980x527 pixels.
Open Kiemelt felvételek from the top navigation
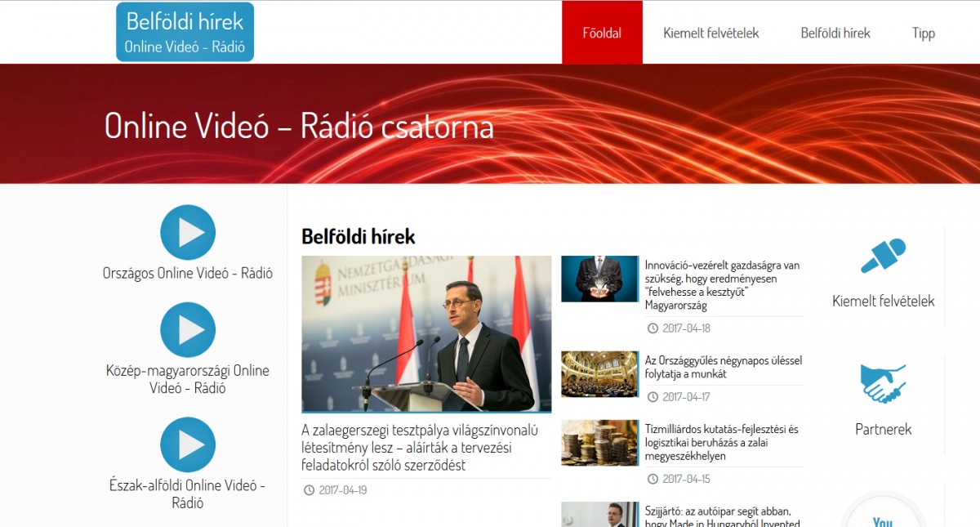(x=711, y=33)
